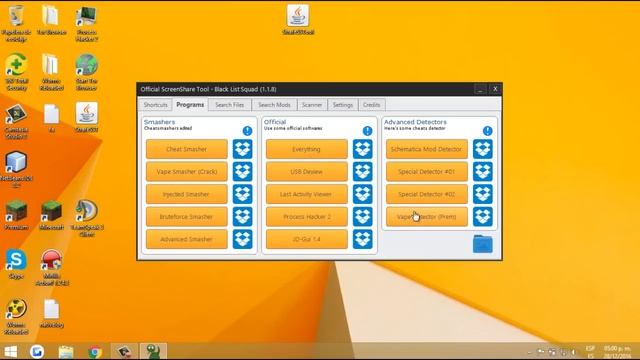Minimize the ScreenShare Tool window
This screenshot has width=640, height=360.
point(480,89)
